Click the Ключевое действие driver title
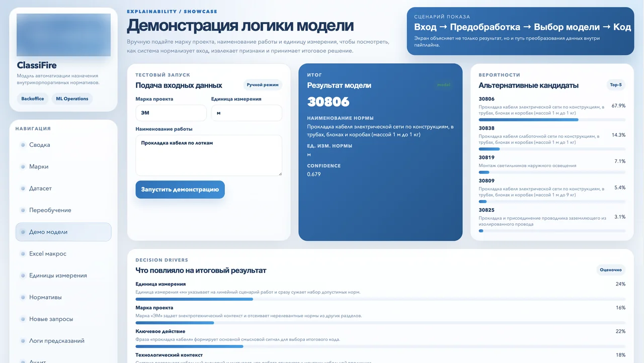Screen dimensions: 644x363 click(x=160, y=331)
